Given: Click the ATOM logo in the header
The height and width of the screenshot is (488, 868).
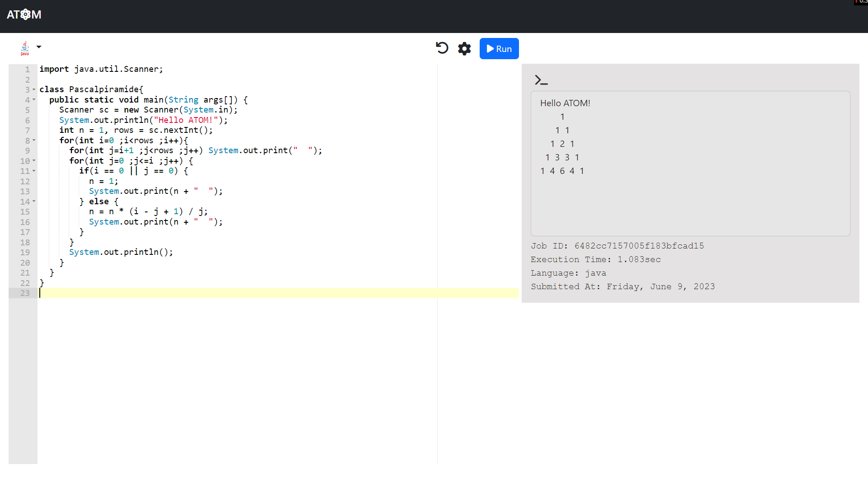Looking at the screenshot, I should tap(24, 14).
